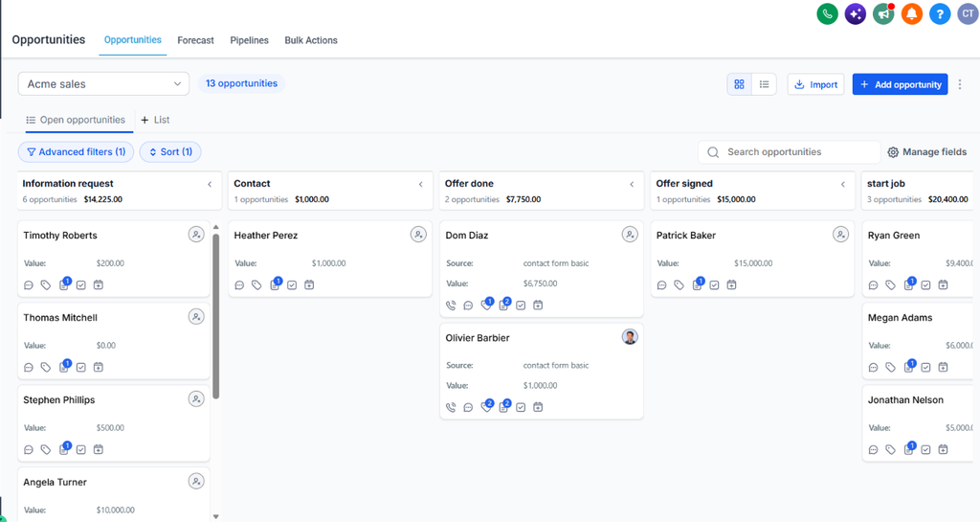Click the scrollbar down arrow in first column

point(215,516)
